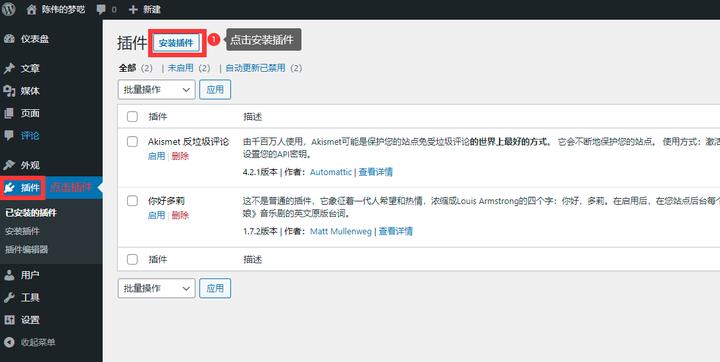
Task: Click 收起菜单 text at sidebar bottom
Action: tap(38, 342)
